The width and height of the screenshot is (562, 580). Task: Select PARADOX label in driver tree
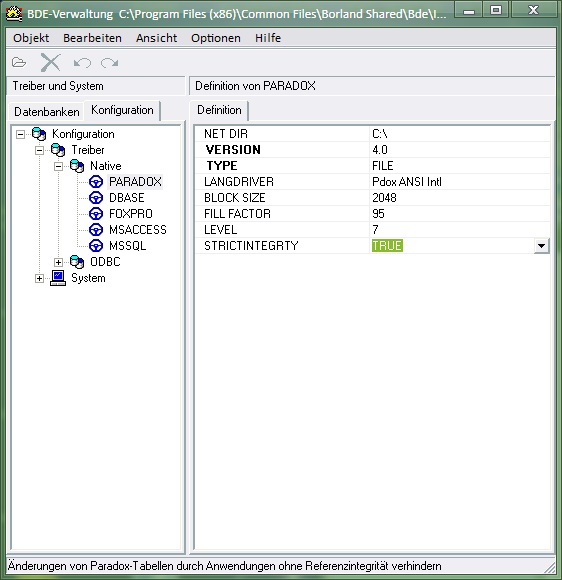tap(135, 182)
